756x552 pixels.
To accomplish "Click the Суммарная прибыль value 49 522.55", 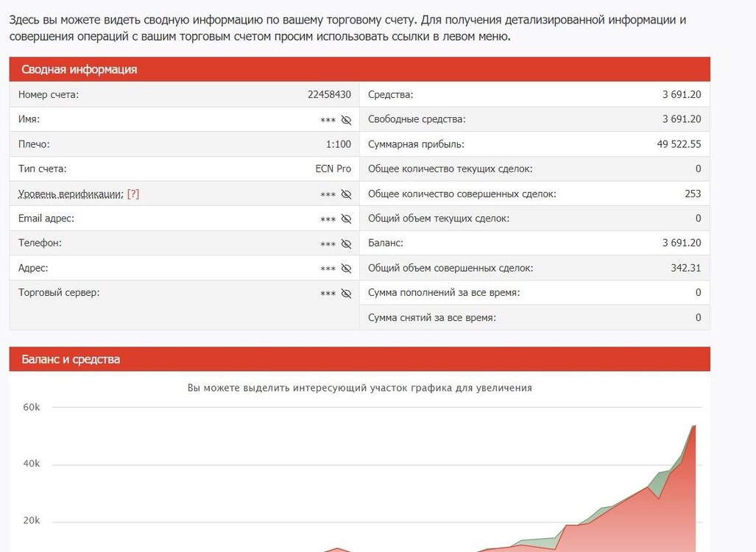I will pyautogui.click(x=679, y=144).
